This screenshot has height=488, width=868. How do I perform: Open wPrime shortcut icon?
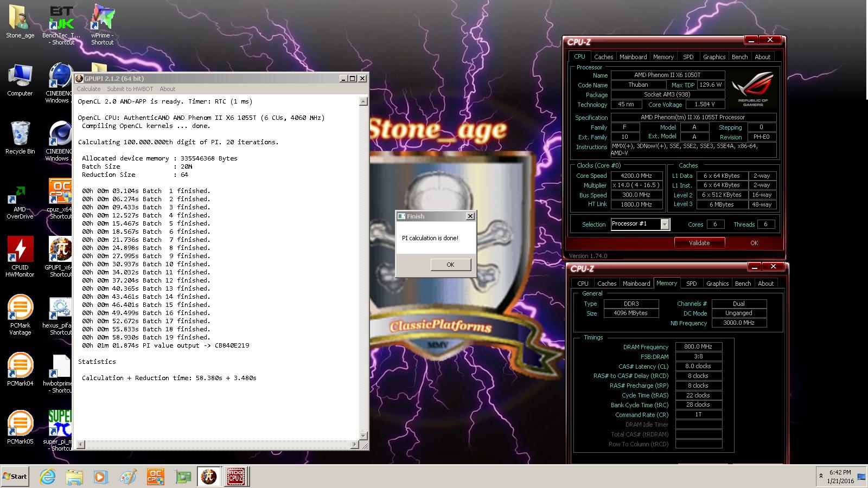102,24
